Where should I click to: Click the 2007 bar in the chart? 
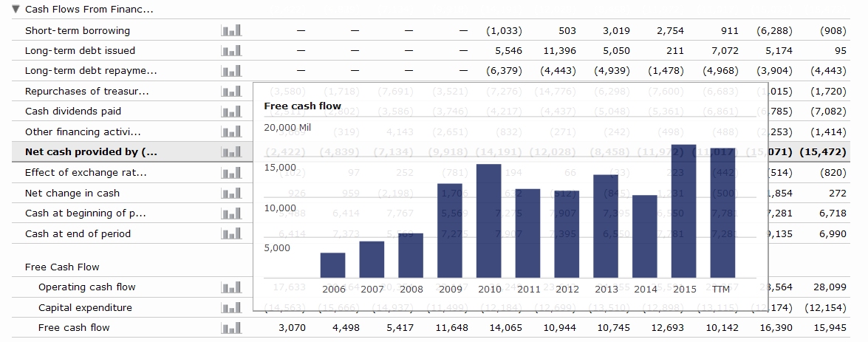tap(372, 259)
